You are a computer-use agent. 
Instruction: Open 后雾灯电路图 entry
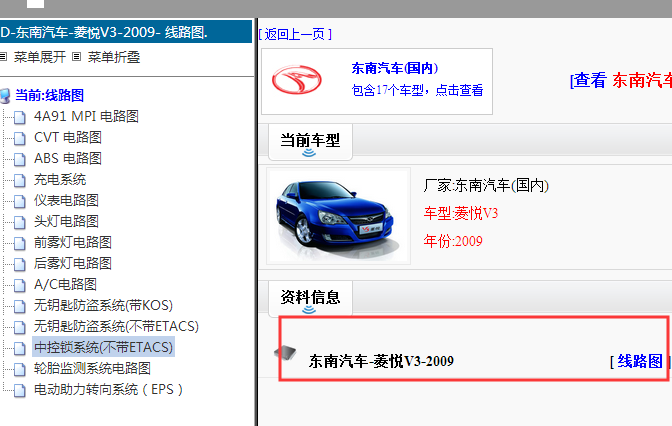pos(73,263)
